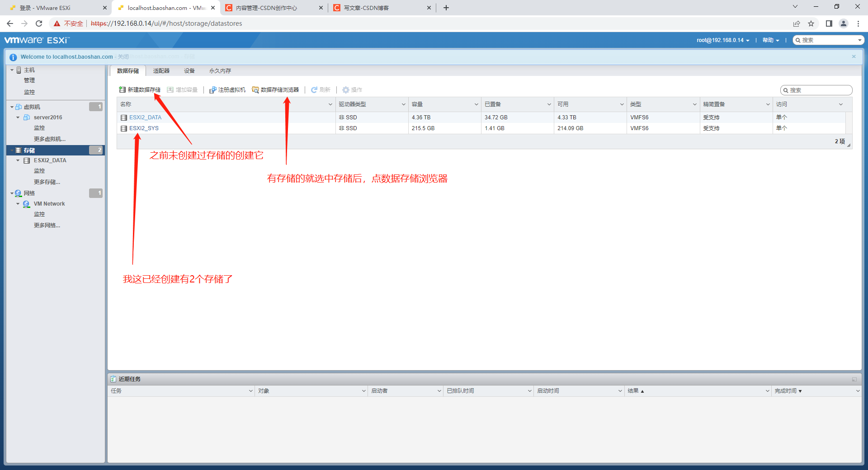Click the Register a VM icon (注册虚拟机)
Viewport: 868px width, 470px height.
tap(212, 90)
